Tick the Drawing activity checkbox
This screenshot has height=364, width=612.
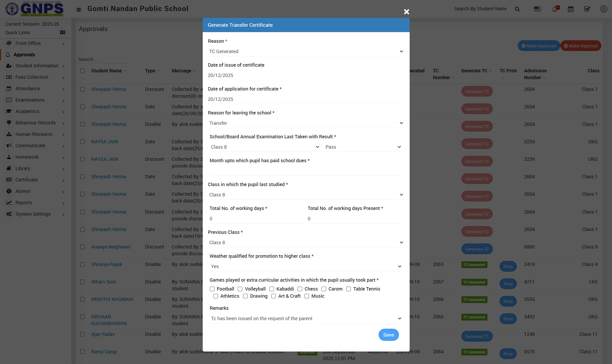[x=245, y=296]
